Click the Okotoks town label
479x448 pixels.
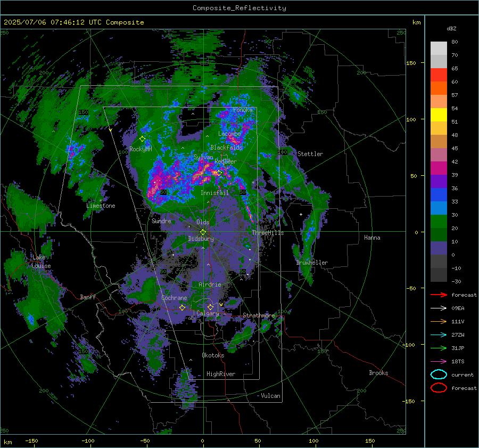pyautogui.click(x=213, y=355)
